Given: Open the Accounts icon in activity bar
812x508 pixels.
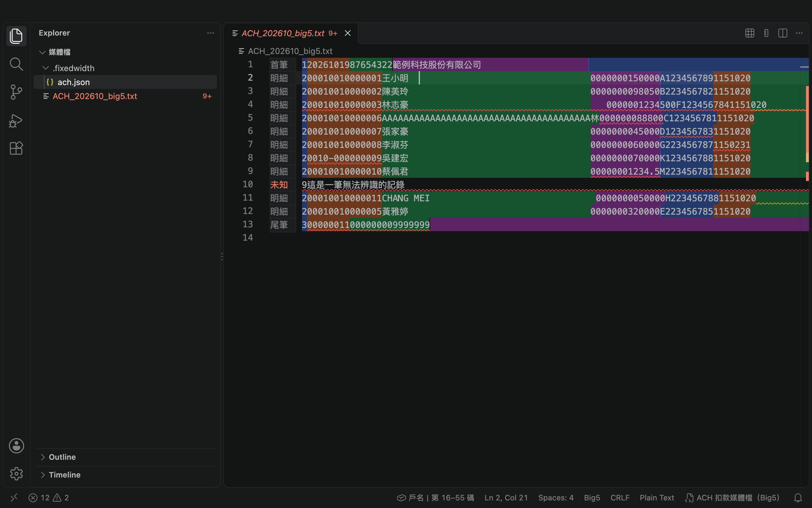Looking at the screenshot, I should (x=16, y=446).
